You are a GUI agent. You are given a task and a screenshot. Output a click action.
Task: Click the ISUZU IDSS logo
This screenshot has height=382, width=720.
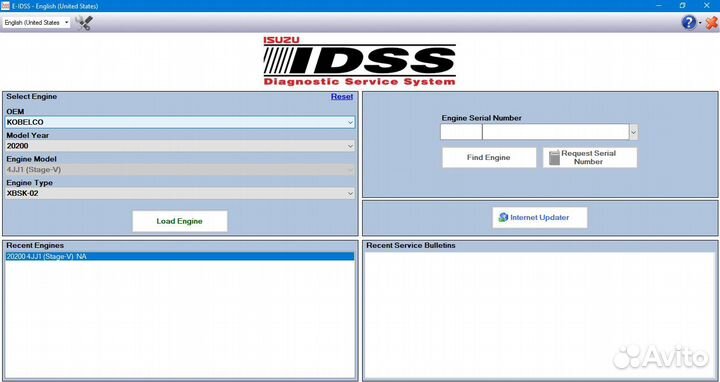pyautogui.click(x=360, y=61)
